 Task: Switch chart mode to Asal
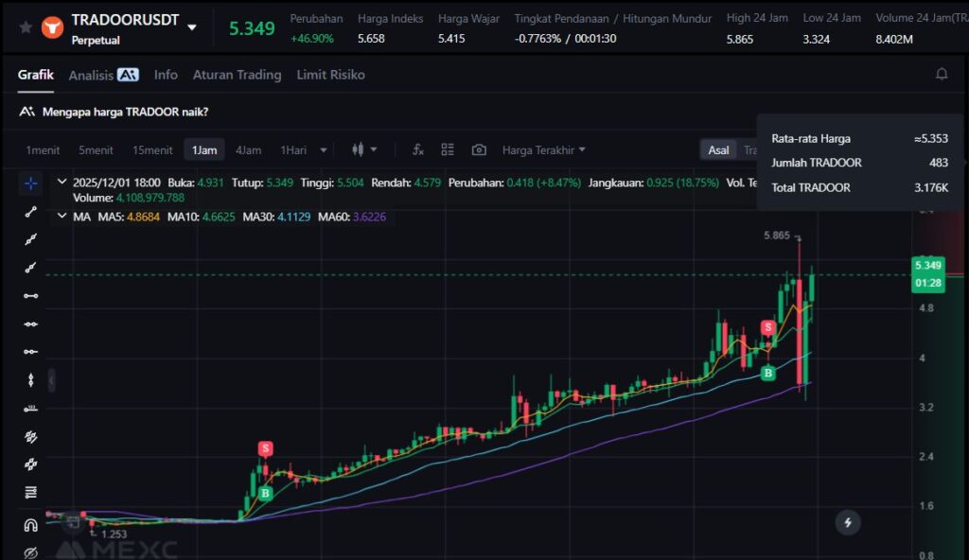coord(718,149)
